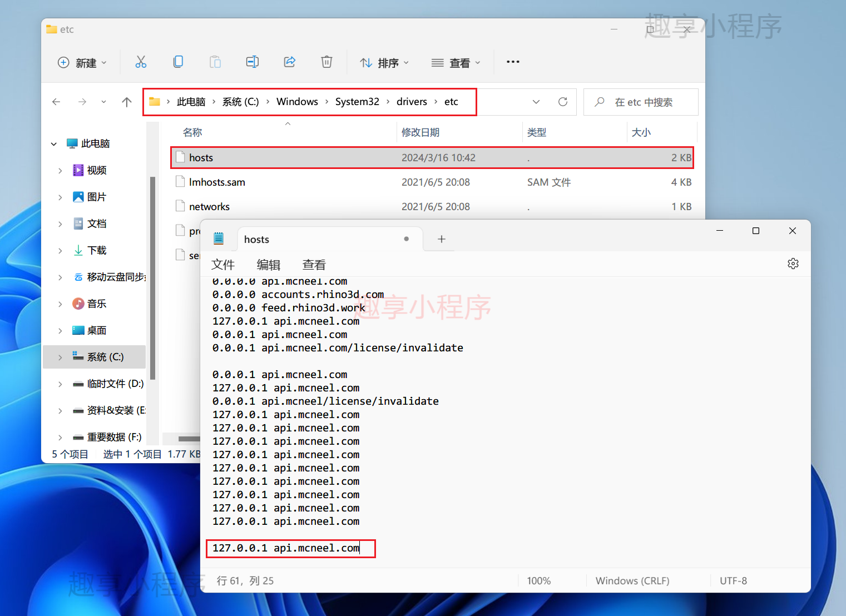Add a new Notepad tab
The width and height of the screenshot is (846, 616).
coord(442,239)
